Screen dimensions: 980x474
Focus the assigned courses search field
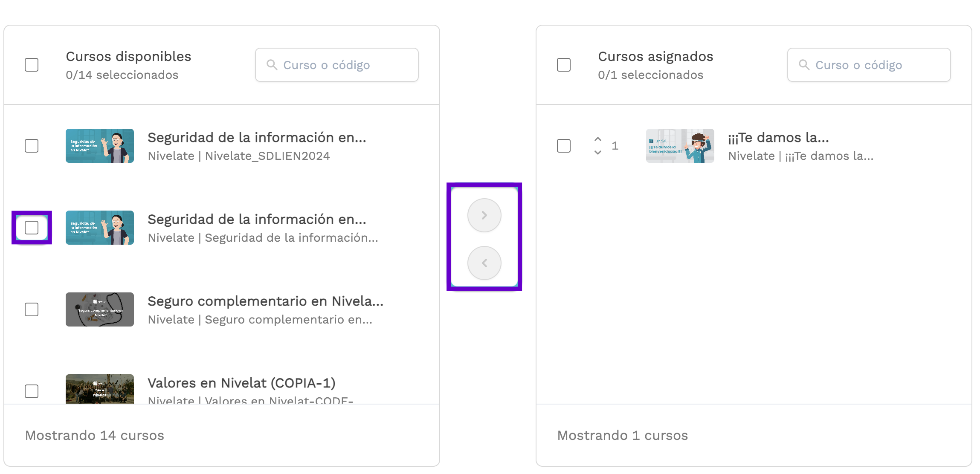coord(869,65)
